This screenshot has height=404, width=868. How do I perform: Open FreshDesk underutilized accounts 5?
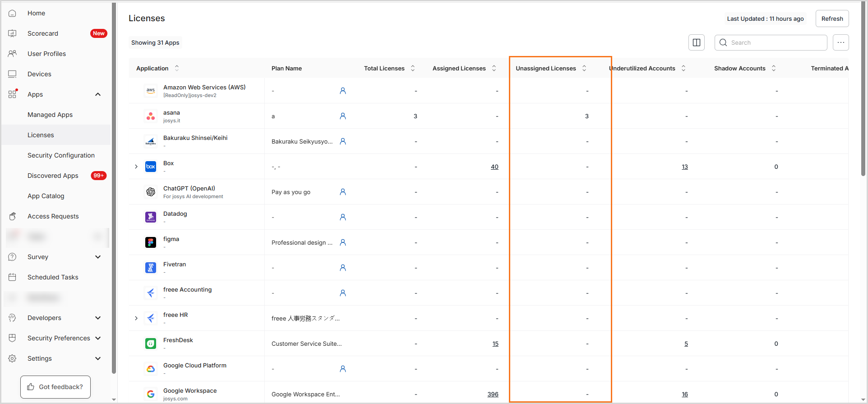click(686, 344)
